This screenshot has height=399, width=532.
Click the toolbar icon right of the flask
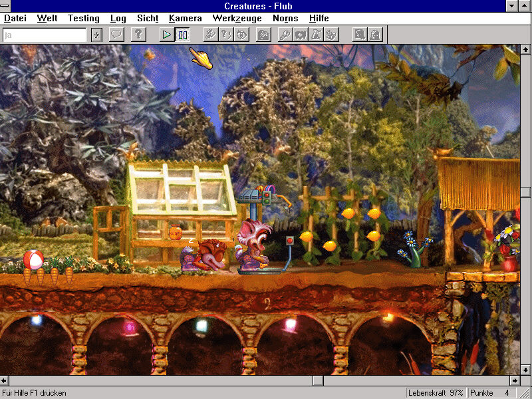[331, 35]
